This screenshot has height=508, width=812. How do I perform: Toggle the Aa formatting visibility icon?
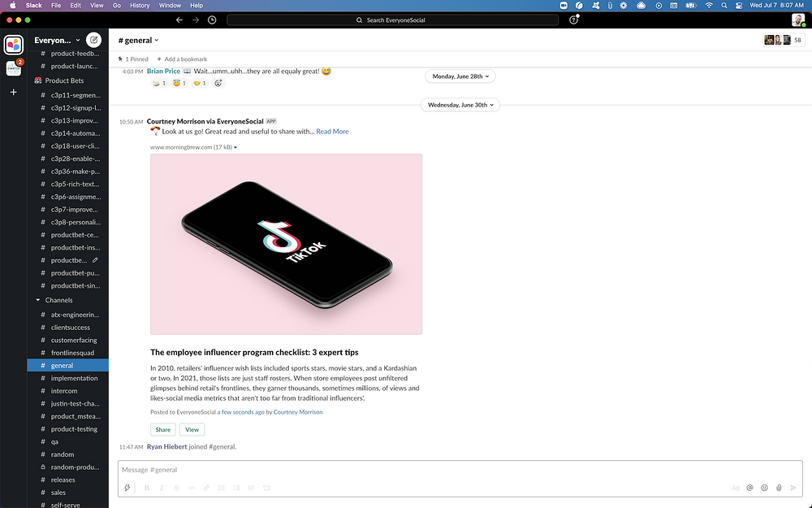[735, 488]
